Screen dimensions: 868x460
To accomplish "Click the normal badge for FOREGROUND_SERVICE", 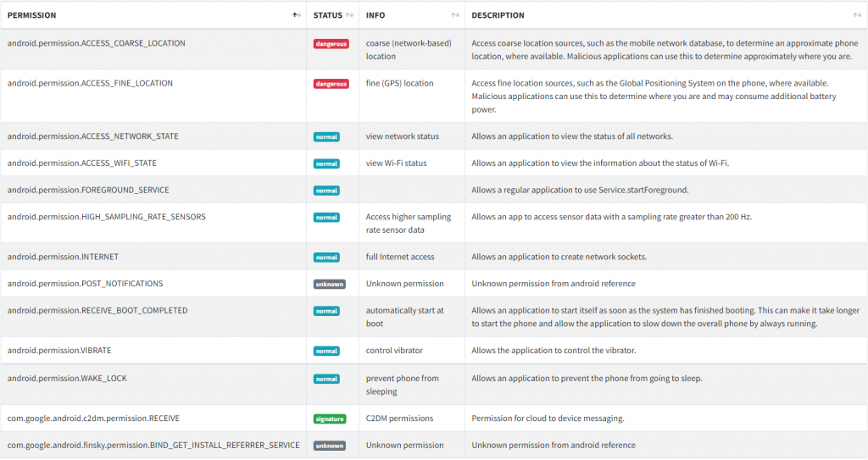I will 326,191.
